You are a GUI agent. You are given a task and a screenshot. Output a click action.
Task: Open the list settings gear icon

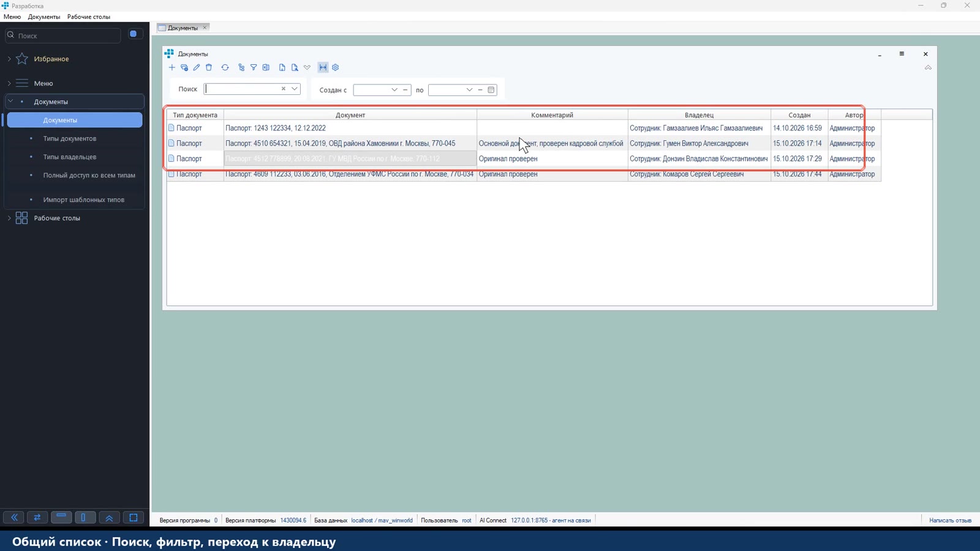(x=336, y=67)
